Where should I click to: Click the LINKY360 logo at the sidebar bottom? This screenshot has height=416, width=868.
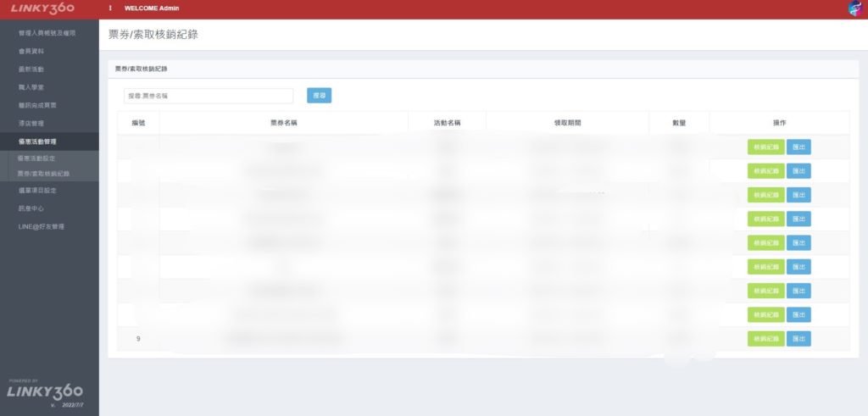(45, 391)
